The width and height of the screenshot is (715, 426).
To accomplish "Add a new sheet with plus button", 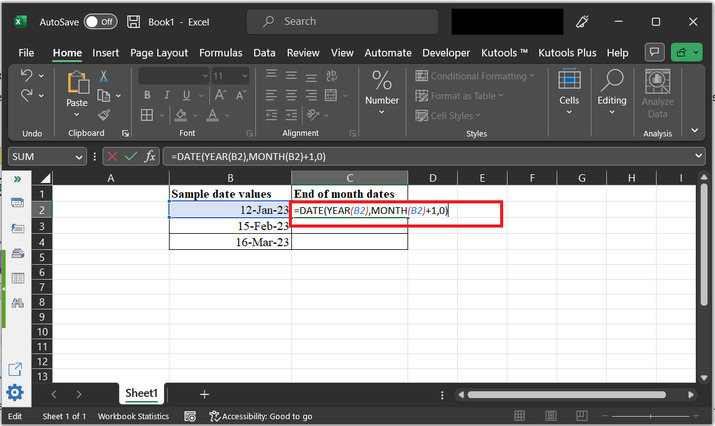I will click(204, 394).
